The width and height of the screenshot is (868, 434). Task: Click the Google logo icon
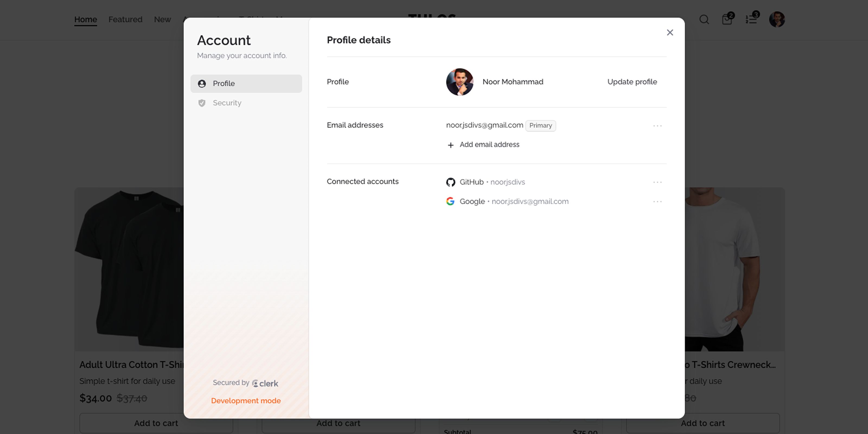click(x=450, y=202)
